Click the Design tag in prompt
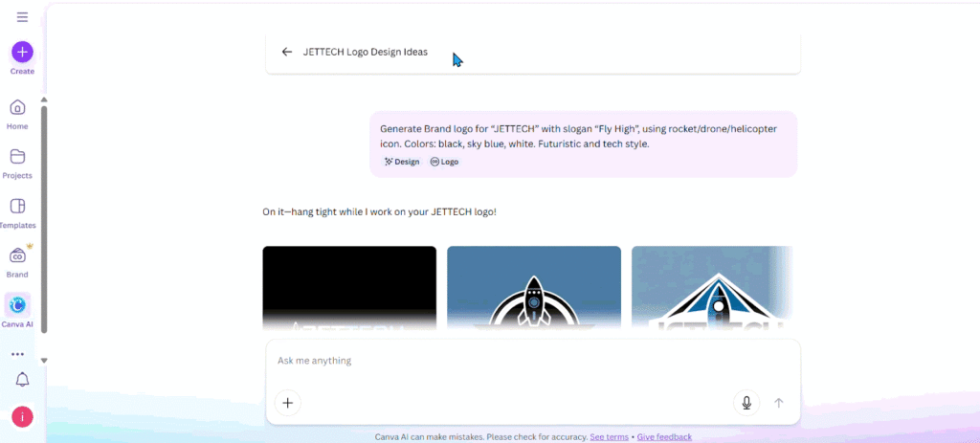This screenshot has width=980, height=443. click(402, 162)
